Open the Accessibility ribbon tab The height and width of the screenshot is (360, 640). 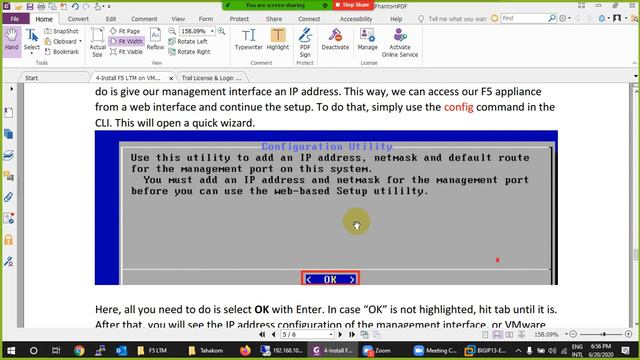click(x=356, y=19)
